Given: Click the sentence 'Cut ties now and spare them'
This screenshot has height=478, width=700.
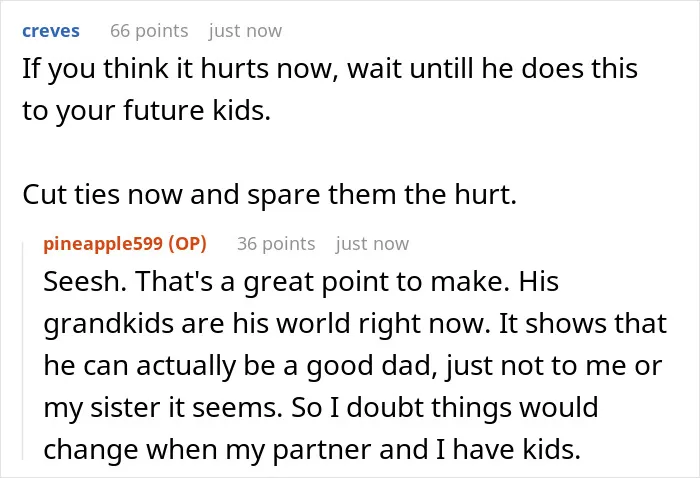Looking at the screenshot, I should (269, 195).
